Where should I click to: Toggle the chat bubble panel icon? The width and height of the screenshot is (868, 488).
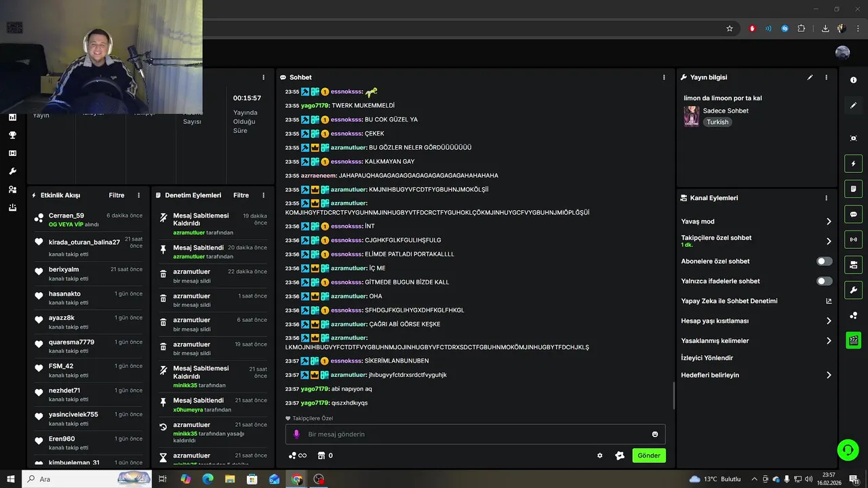(x=853, y=214)
